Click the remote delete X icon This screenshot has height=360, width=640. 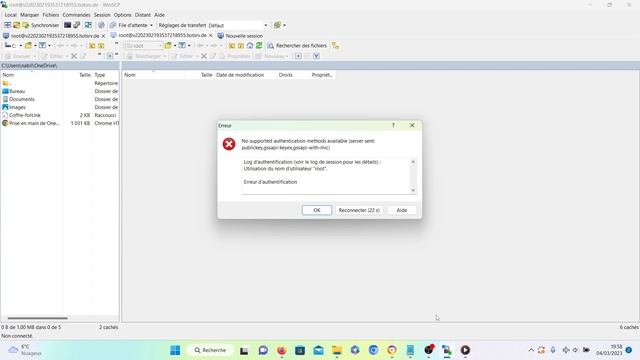pos(204,56)
